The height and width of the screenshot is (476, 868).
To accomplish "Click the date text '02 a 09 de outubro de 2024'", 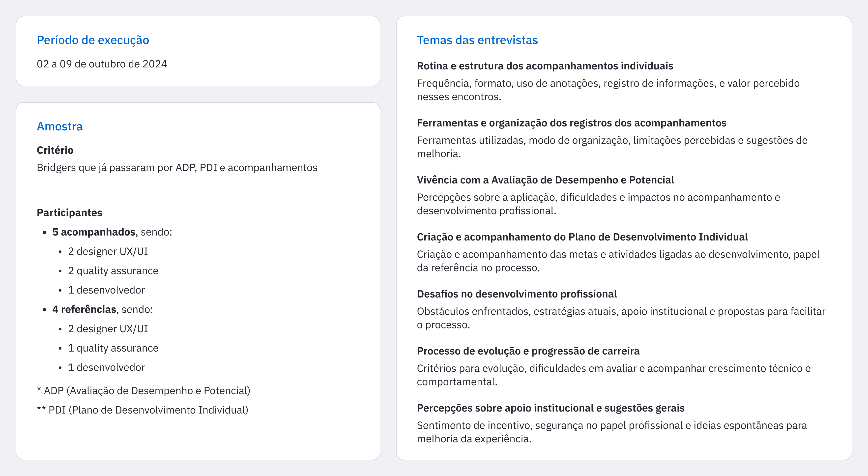I will [x=102, y=64].
